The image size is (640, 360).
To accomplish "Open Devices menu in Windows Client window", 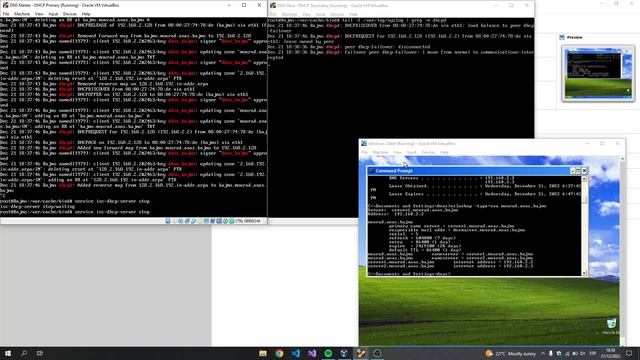I will click(428, 152).
